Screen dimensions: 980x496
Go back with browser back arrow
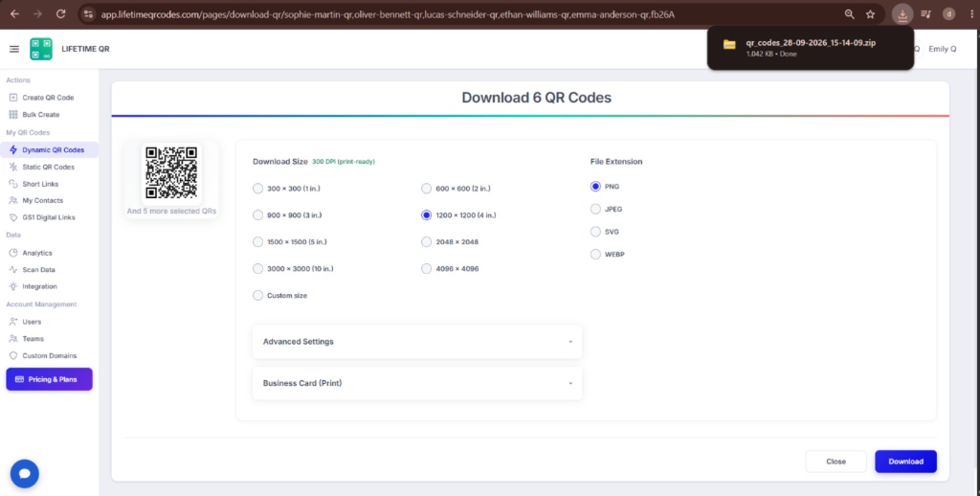pyautogui.click(x=14, y=13)
